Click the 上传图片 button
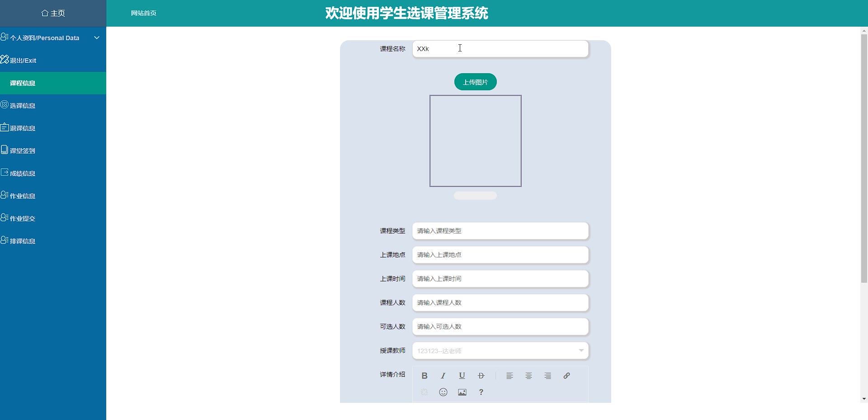 (x=476, y=82)
